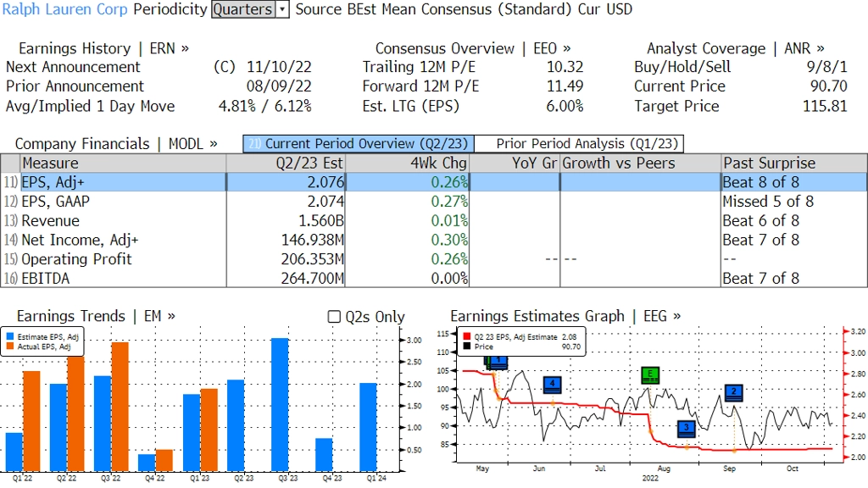The image size is (868, 488).
Task: Select the Net Income, Adj+ row
Action: click(x=434, y=240)
